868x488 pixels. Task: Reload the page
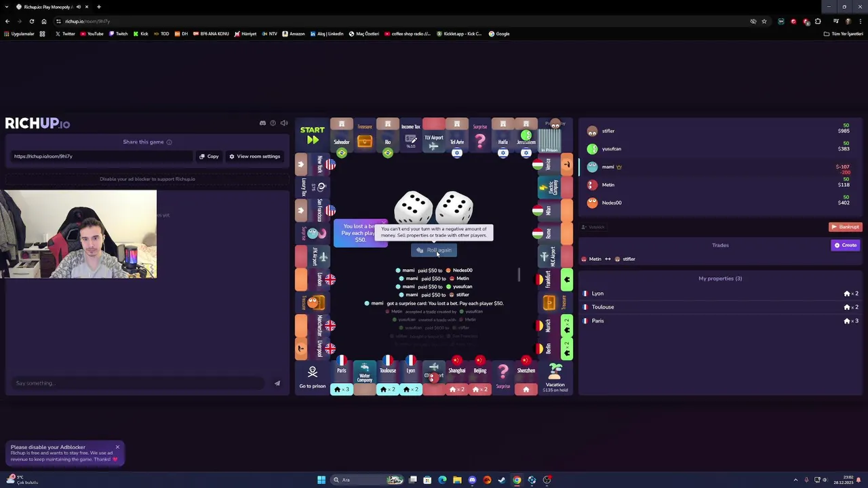click(x=31, y=21)
